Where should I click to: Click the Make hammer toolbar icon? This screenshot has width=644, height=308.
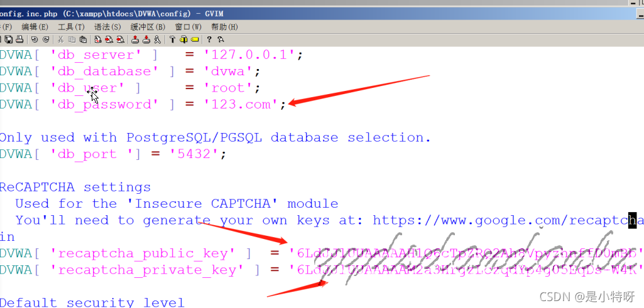click(x=173, y=40)
